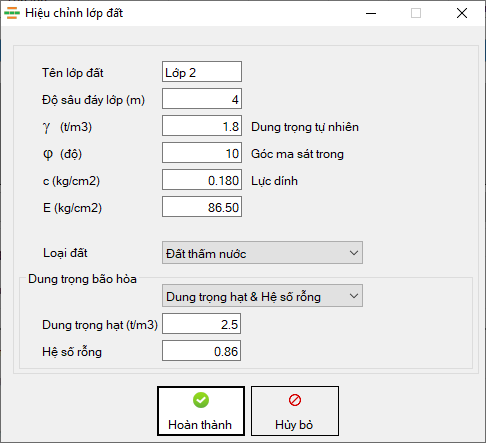This screenshot has height=443, width=486.
Task: Minimize the dialog window
Action: (371, 13)
